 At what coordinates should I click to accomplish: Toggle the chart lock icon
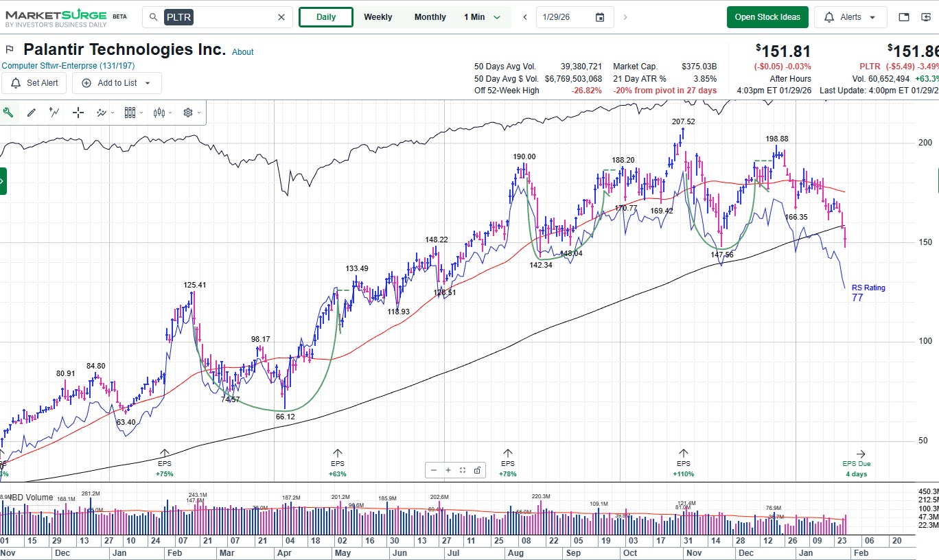(x=477, y=470)
